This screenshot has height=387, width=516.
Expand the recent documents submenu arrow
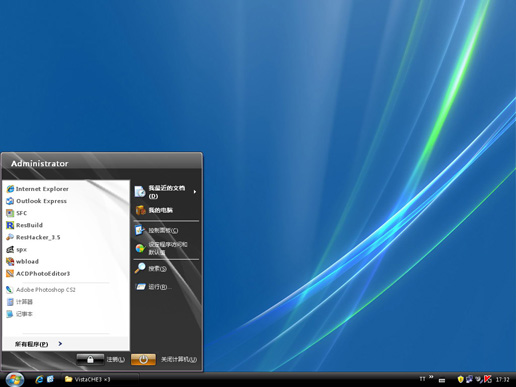pyautogui.click(x=195, y=192)
